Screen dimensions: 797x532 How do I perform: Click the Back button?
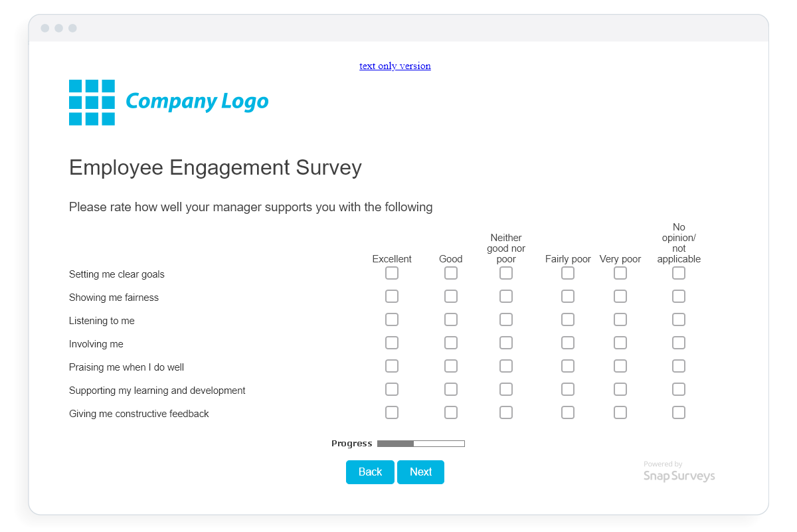tap(370, 472)
